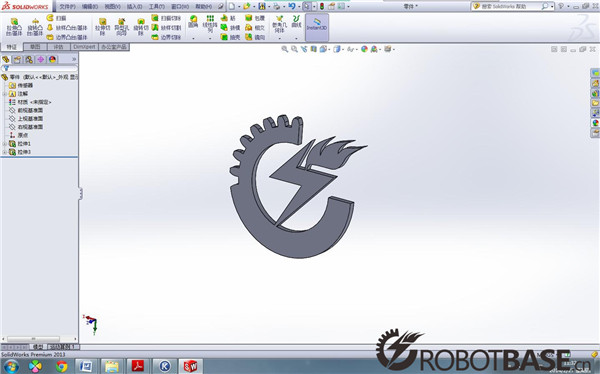Choose the 抽壳 Shell tool
The height and width of the screenshot is (374, 600).
tap(230, 37)
